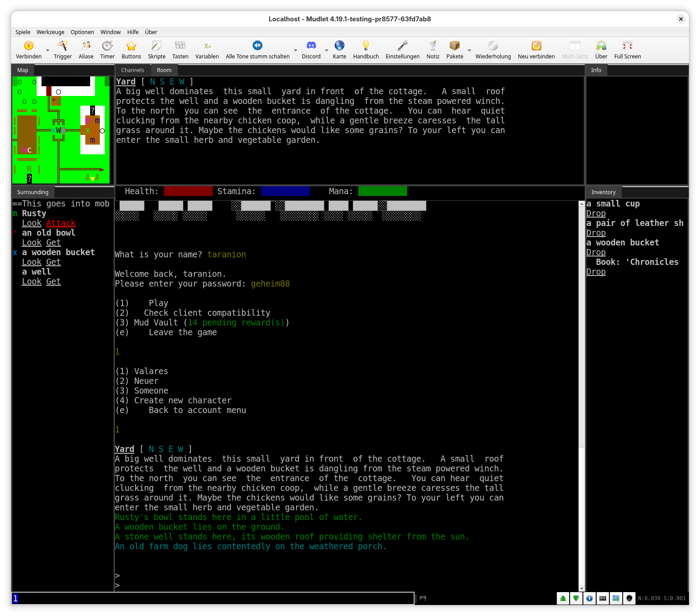
Task: Toggle Full Screen mode
Action: click(627, 50)
